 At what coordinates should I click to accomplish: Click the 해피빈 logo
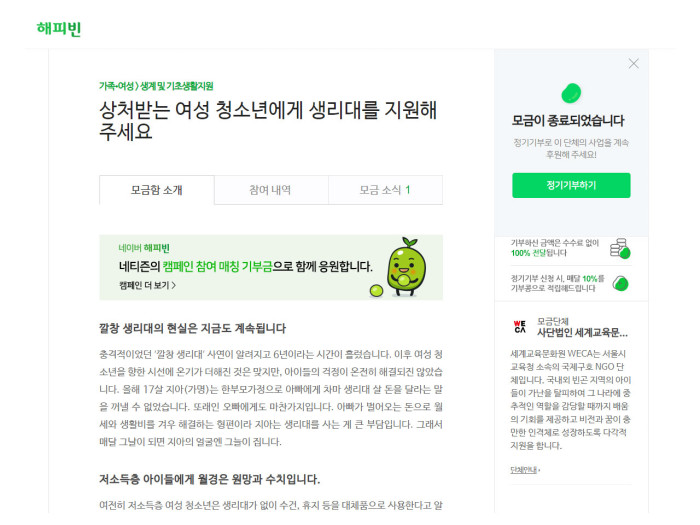pyautogui.click(x=58, y=29)
